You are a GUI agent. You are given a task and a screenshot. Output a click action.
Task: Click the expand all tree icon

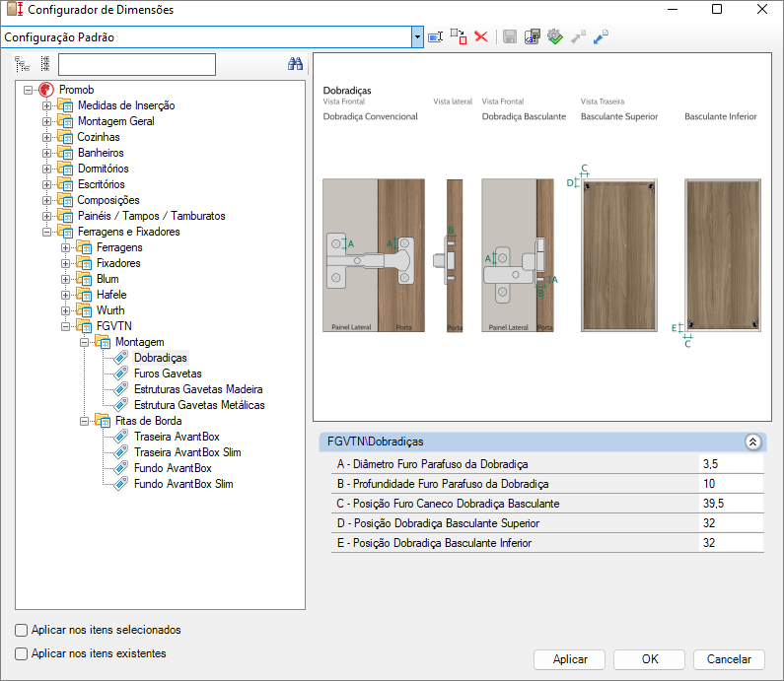coord(22,64)
